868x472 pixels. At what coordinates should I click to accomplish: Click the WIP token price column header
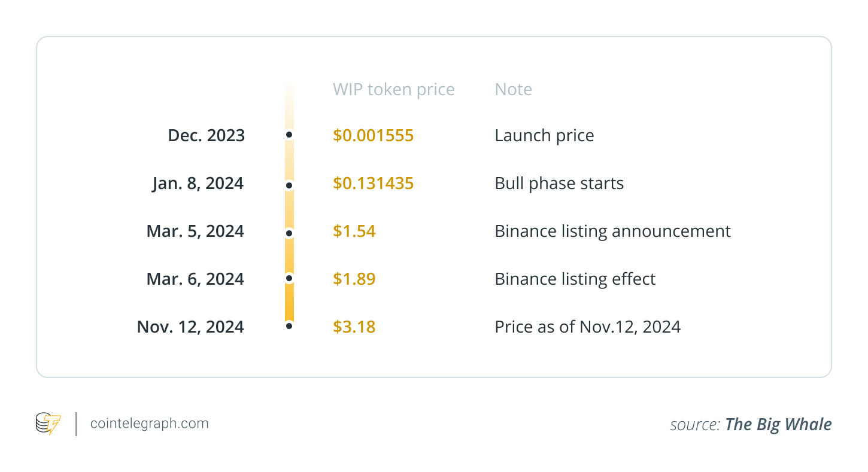pos(393,89)
